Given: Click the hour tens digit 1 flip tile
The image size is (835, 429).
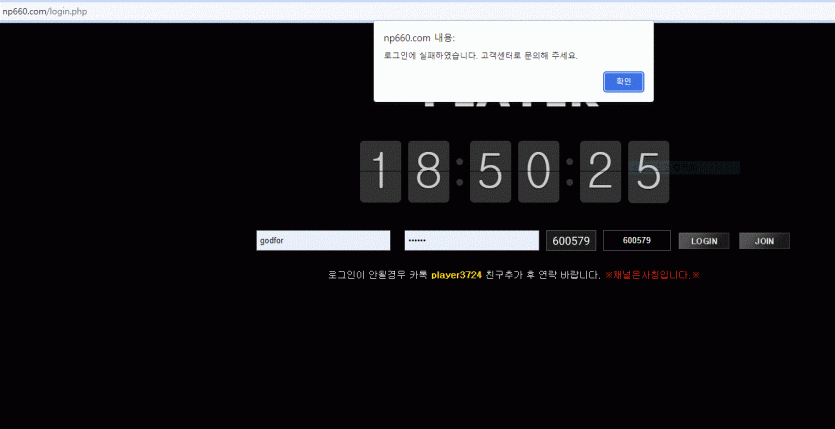Looking at the screenshot, I should click(380, 172).
